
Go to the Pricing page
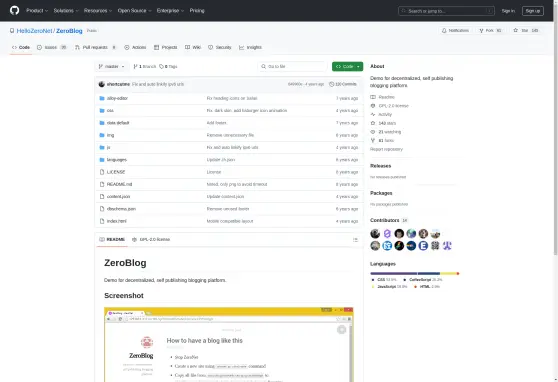tap(197, 11)
